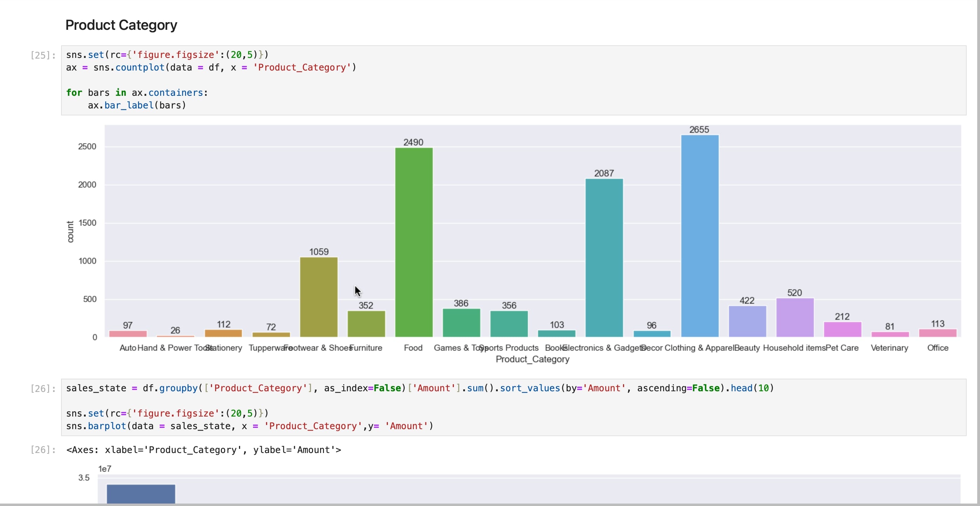Viewport: 980px width, 506px height.
Task: Click the Axes output text line
Action: tap(204, 450)
